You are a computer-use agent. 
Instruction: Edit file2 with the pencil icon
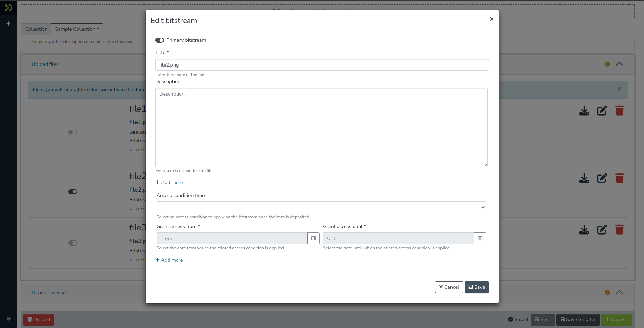(602, 178)
